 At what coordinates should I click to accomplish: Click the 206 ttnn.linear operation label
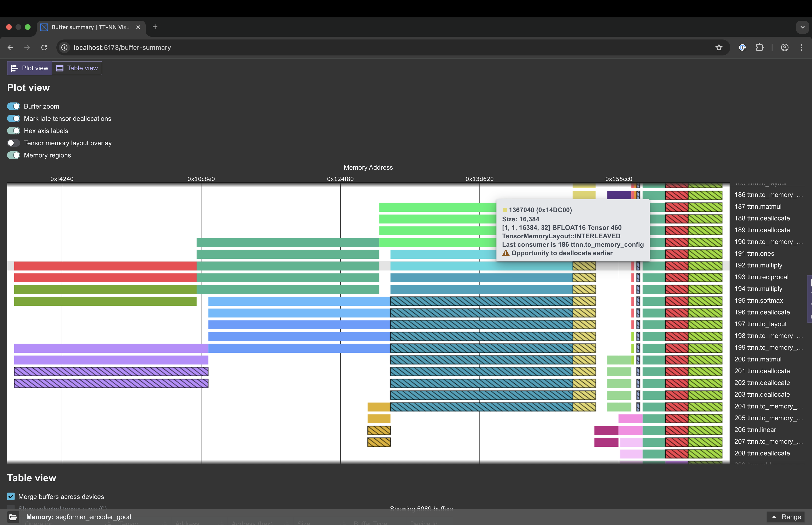click(755, 430)
